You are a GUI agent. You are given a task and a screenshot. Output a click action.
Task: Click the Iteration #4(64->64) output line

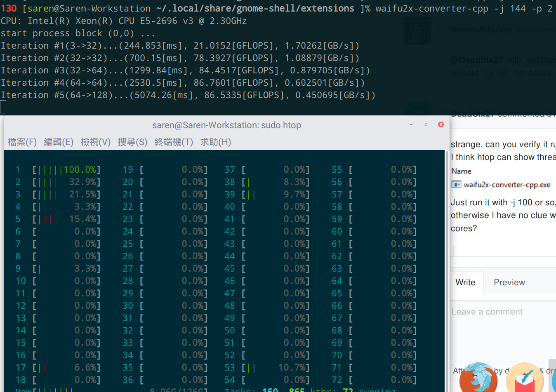pyautogui.click(x=183, y=83)
